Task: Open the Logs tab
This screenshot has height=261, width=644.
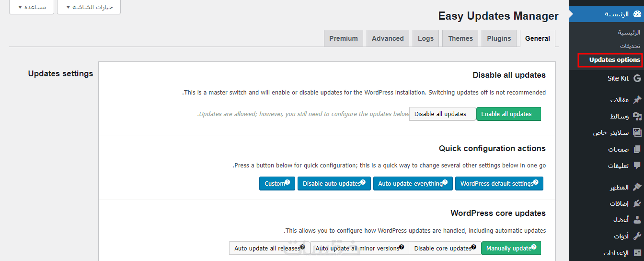Action: click(x=425, y=38)
